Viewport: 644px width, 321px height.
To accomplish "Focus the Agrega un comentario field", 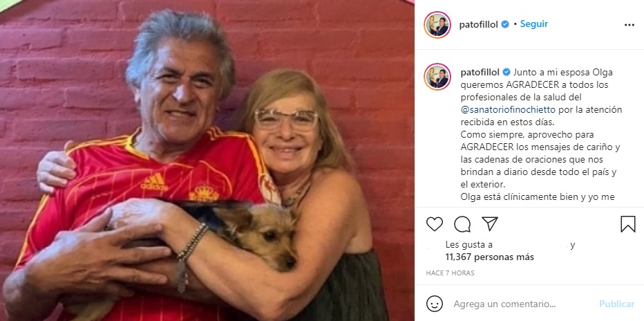I will [504, 304].
